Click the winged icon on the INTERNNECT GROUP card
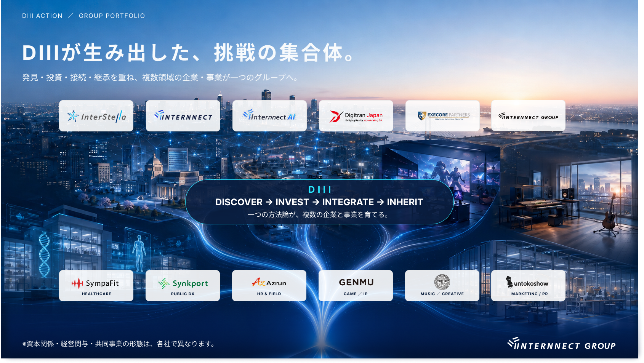 pos(502,116)
